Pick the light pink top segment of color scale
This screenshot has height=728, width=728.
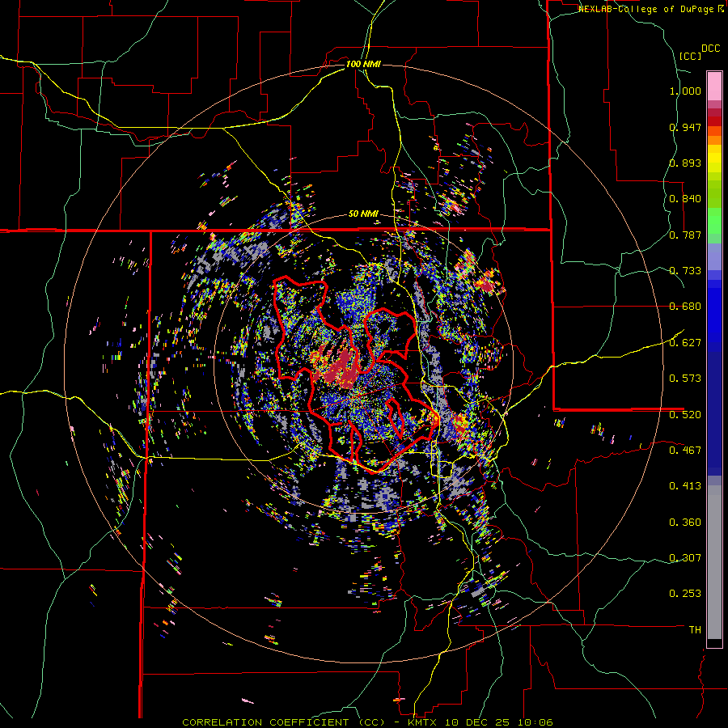tap(714, 87)
